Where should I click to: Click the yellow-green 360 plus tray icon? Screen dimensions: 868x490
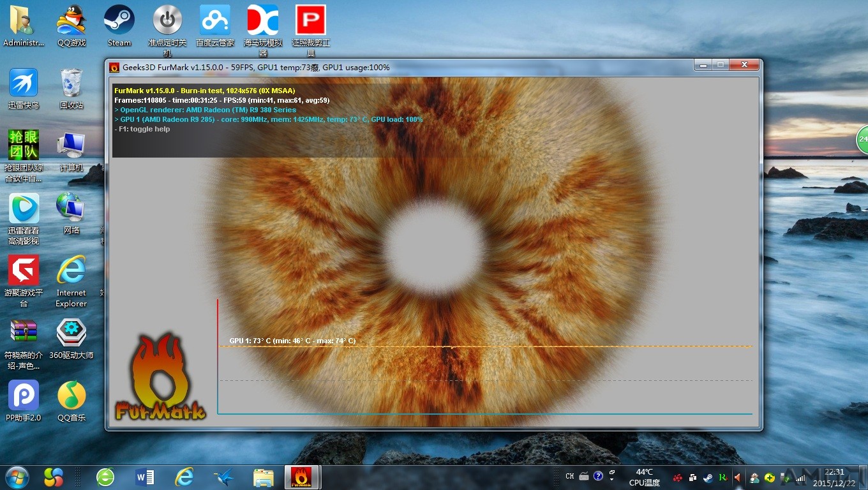[x=770, y=477]
